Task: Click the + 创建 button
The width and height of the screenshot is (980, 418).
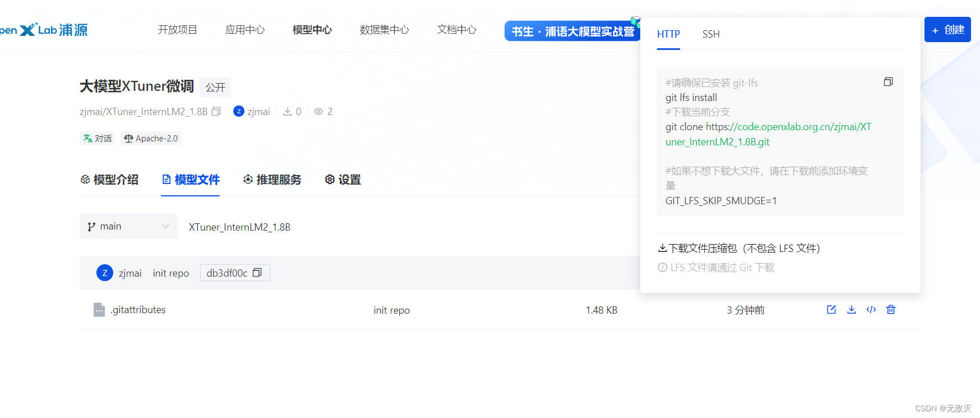Action: [947, 30]
